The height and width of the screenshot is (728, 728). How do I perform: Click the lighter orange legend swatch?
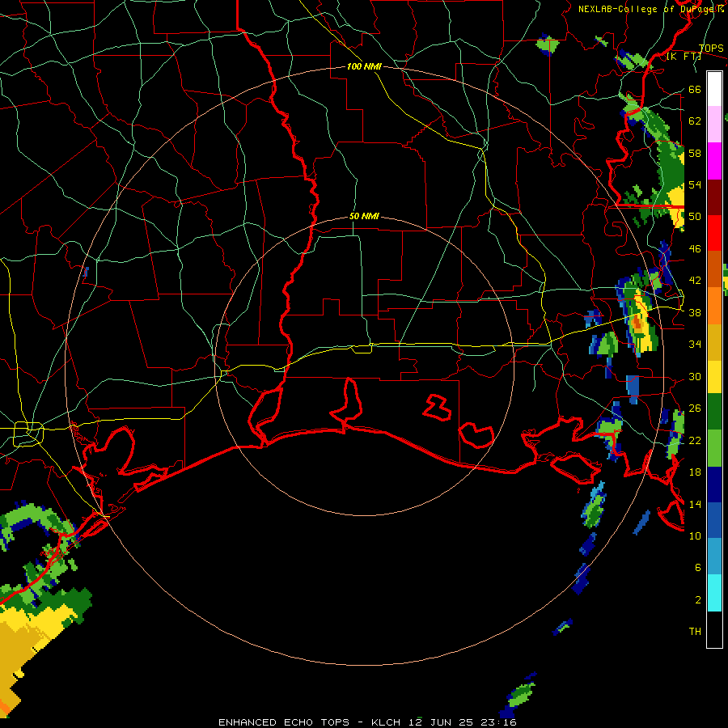(x=714, y=306)
